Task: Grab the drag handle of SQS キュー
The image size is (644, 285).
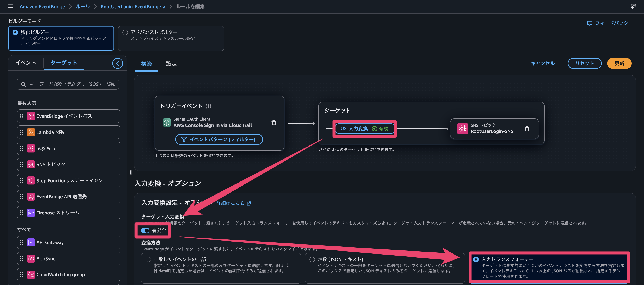Action: coord(22,148)
